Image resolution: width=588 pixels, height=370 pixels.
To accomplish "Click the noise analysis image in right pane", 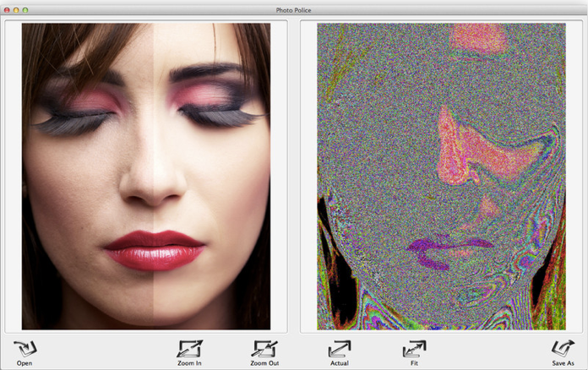I will click(441, 177).
